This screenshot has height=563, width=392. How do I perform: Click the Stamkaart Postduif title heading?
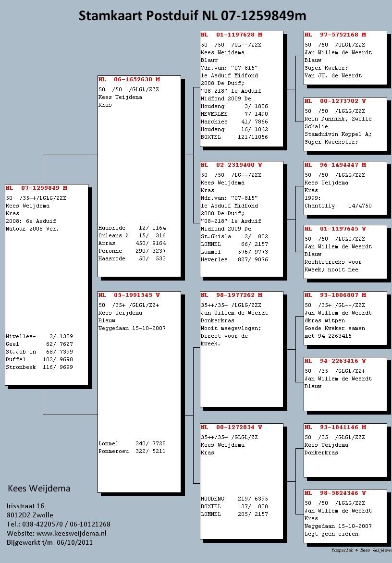tap(192, 16)
